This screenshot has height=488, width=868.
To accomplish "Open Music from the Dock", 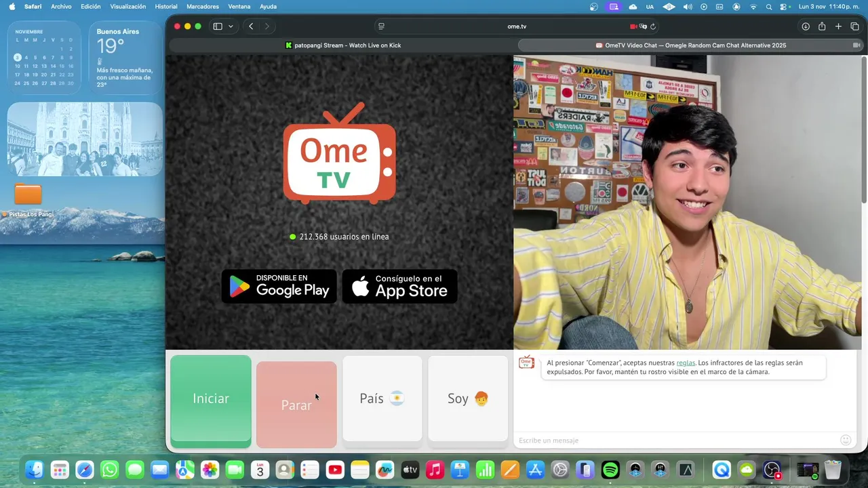I will click(435, 470).
